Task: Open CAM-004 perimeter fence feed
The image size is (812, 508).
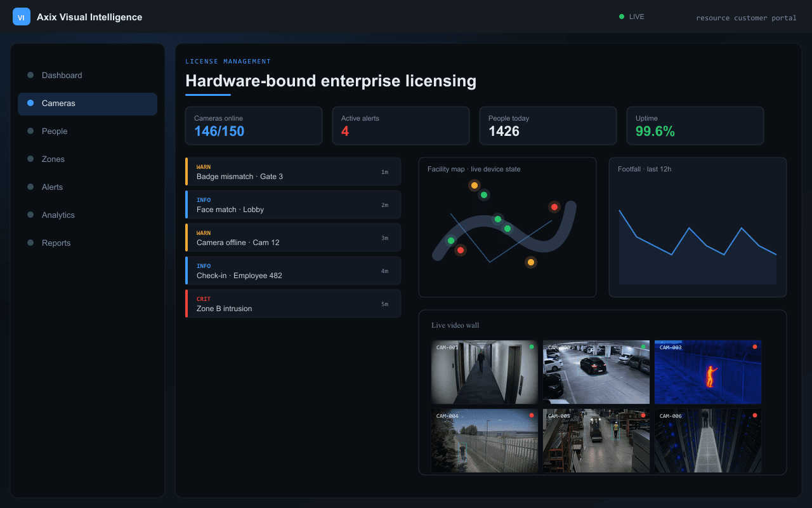Action: click(x=485, y=441)
